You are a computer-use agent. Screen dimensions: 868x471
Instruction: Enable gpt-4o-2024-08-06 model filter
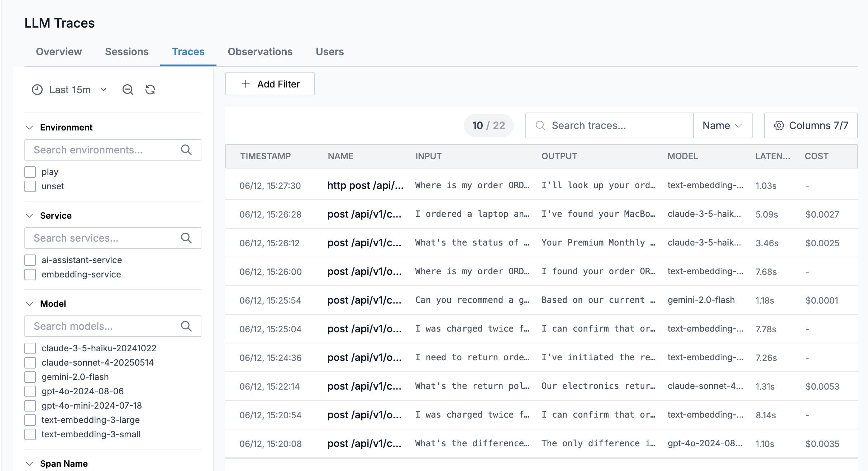tap(30, 391)
